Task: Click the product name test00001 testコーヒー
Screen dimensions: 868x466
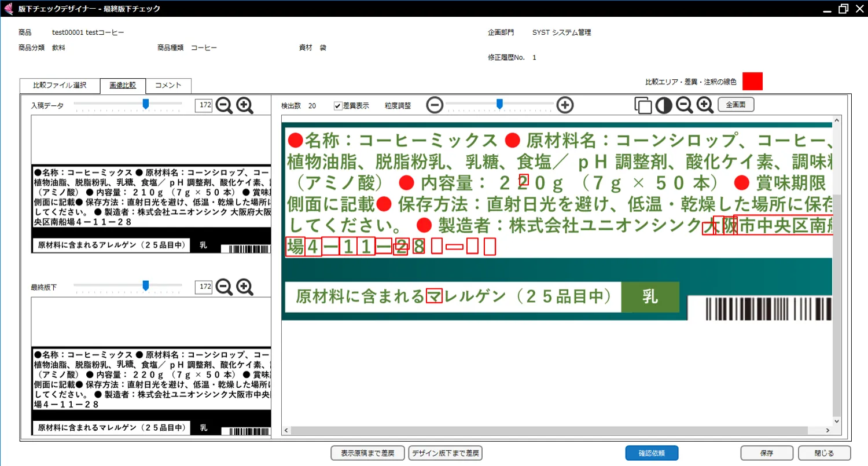Action: [88, 33]
